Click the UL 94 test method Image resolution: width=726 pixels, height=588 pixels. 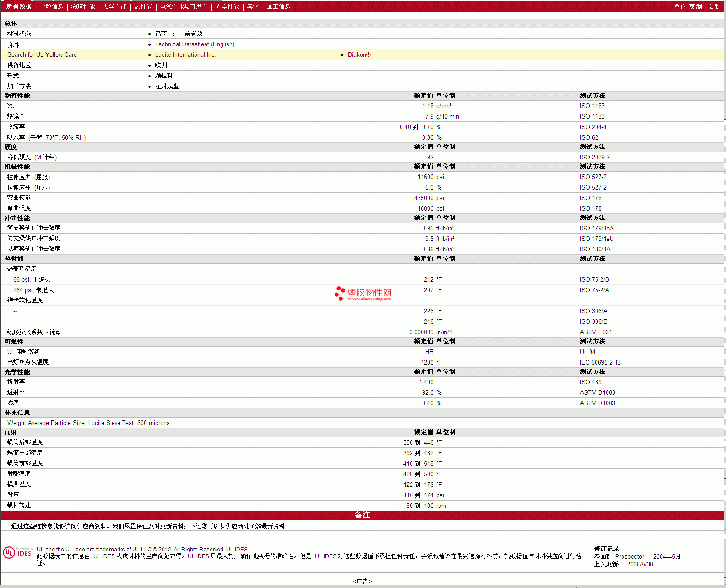[x=587, y=352]
